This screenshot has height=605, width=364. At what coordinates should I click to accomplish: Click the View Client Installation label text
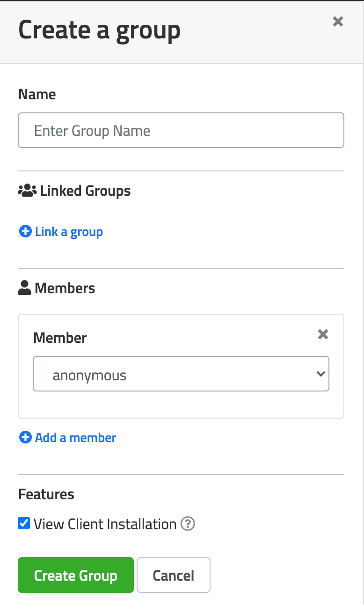105,524
